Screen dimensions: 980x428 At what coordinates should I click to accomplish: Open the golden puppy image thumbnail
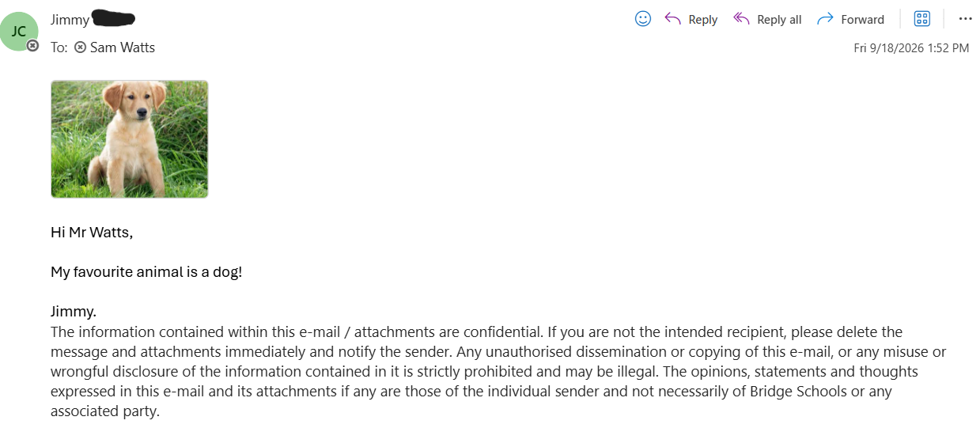coord(130,139)
